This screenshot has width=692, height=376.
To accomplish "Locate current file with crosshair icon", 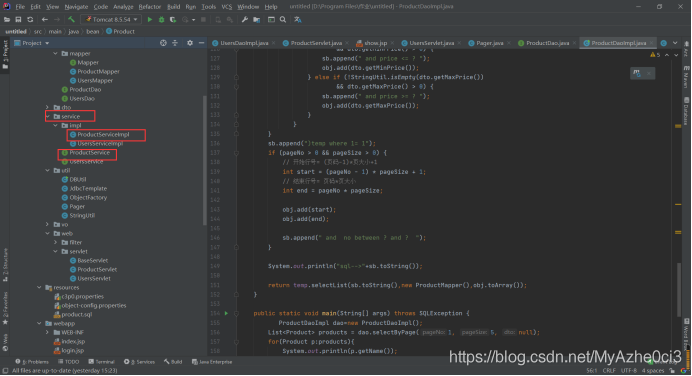I will (x=163, y=43).
